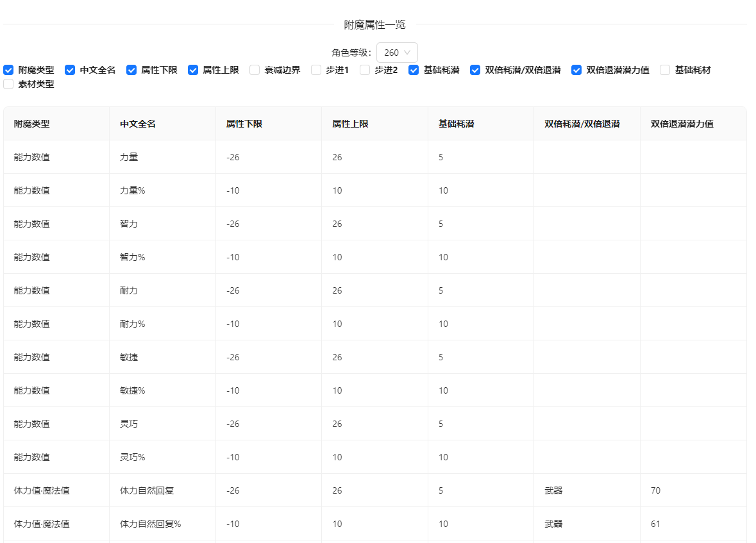Click the 中文全名 column header
The width and height of the screenshot is (756, 543).
coord(137,123)
